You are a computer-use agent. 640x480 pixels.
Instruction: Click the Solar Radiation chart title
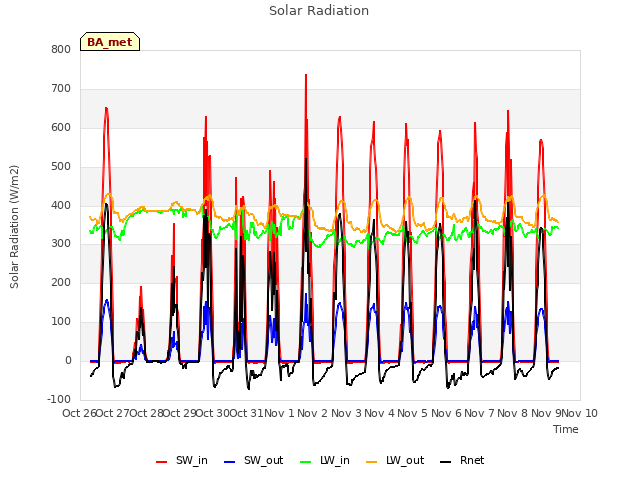click(319, 11)
